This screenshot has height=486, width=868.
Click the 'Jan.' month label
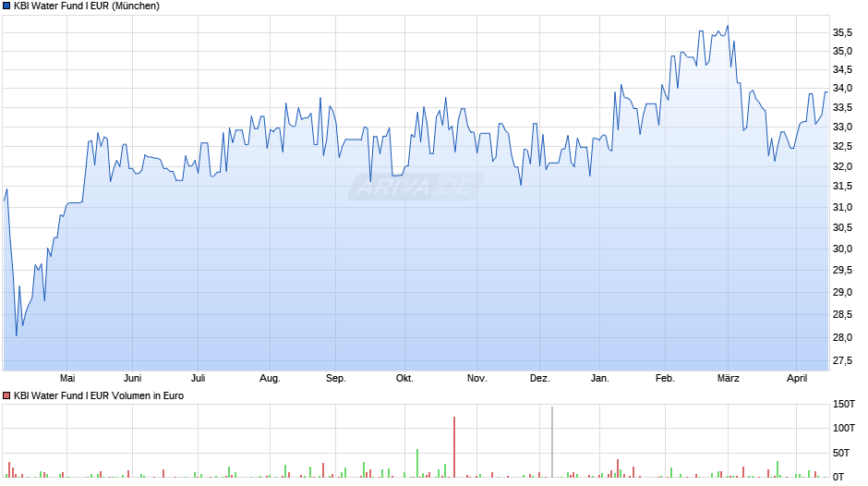(599, 378)
